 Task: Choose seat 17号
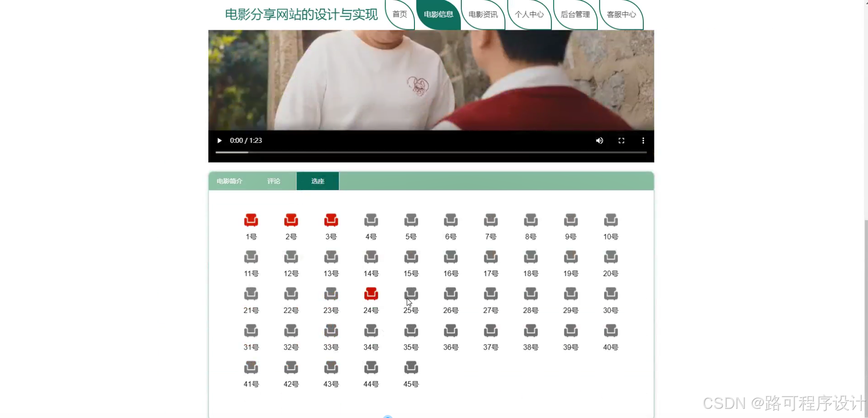pyautogui.click(x=491, y=257)
